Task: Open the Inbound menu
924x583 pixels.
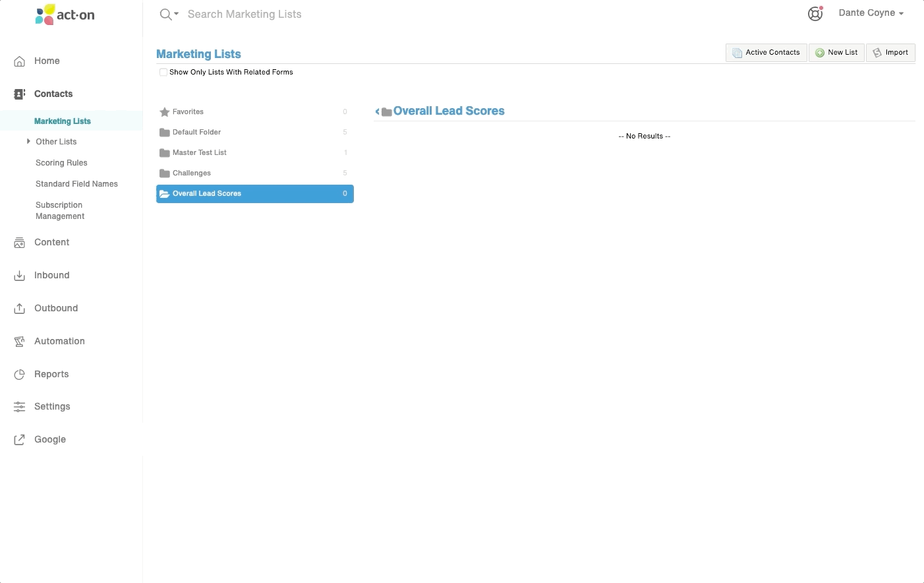Action: [x=51, y=275]
